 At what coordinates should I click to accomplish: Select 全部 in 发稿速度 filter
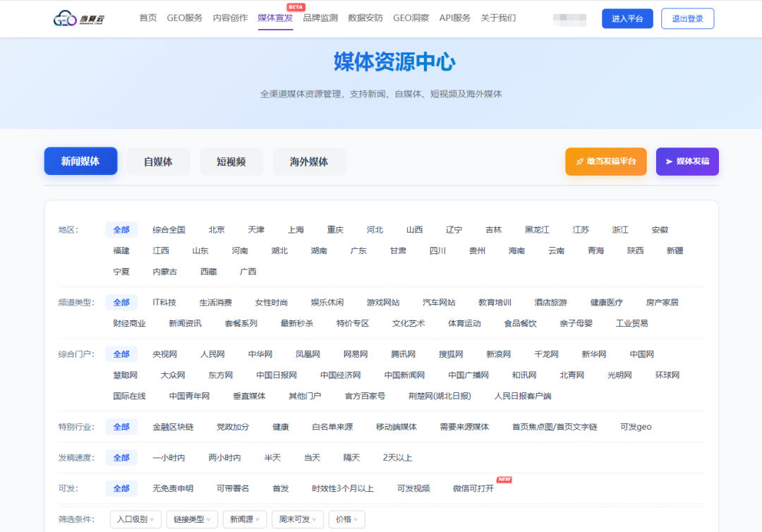click(121, 458)
